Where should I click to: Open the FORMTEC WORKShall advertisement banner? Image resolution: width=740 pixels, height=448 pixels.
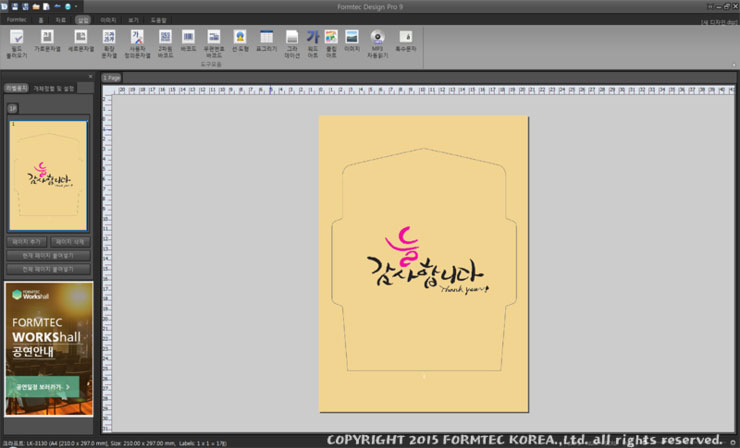[49, 349]
